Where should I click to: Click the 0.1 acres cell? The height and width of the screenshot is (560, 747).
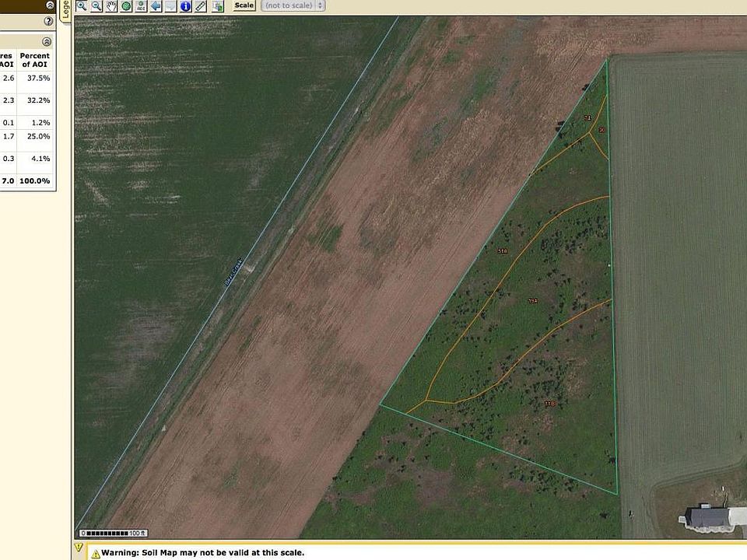pos(9,123)
